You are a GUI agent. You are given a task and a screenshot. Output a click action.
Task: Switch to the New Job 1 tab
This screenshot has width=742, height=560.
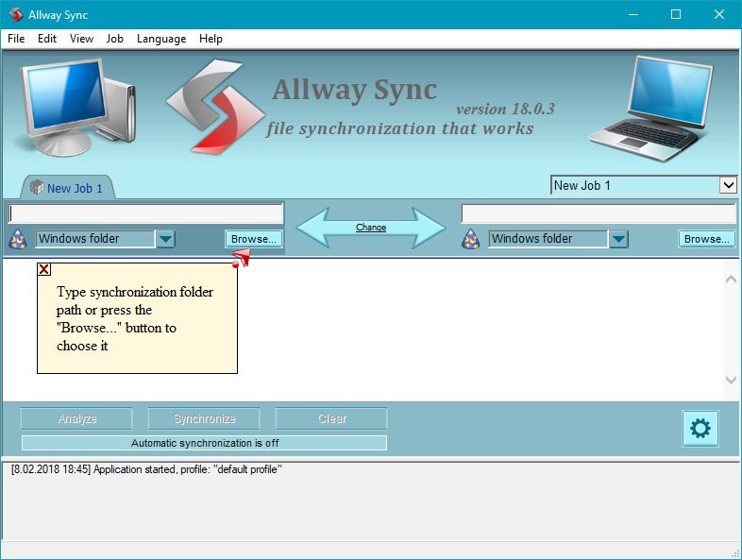tap(67, 188)
